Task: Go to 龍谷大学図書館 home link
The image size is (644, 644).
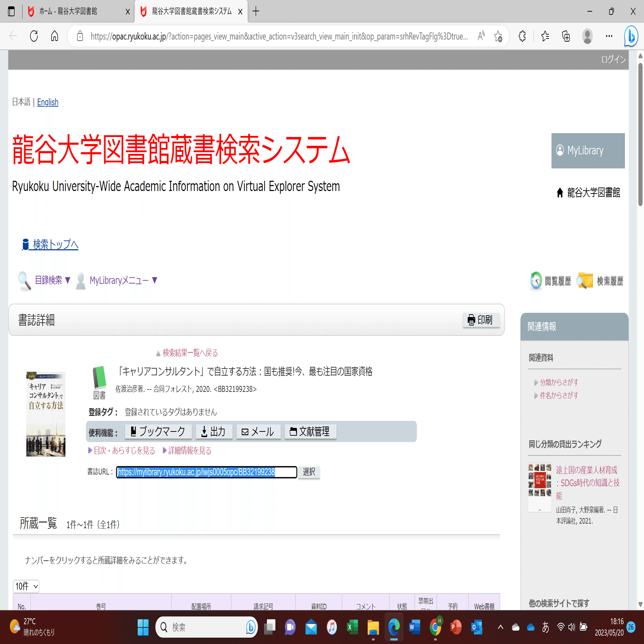Action: pyautogui.click(x=588, y=192)
